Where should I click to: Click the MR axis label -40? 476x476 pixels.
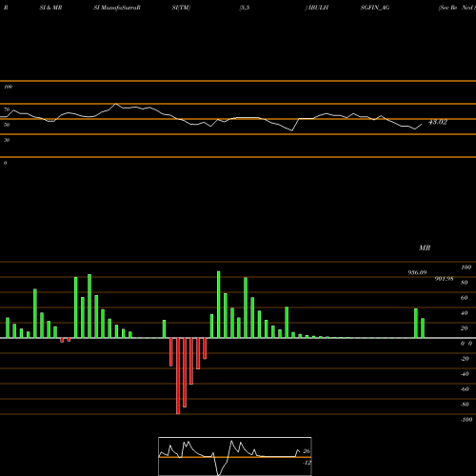[465, 374]
